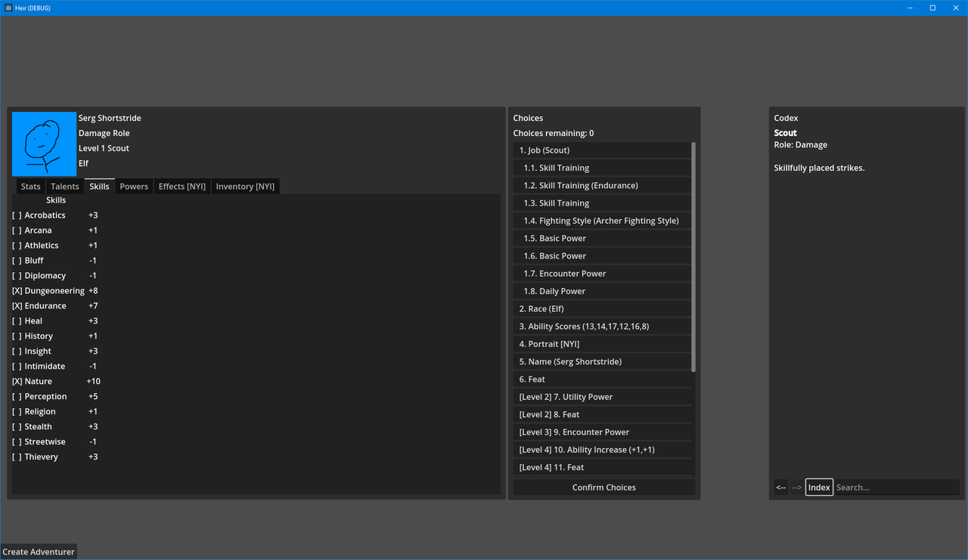Viewport: 968px width, 560px height.
Task: Open 1.4. Fighting Style choice
Action: 602,221
